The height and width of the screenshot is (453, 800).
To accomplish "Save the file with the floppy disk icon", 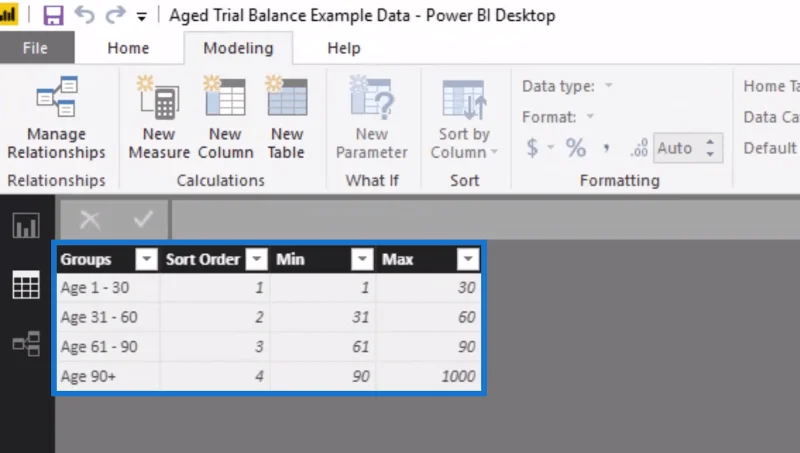I will (x=53, y=15).
